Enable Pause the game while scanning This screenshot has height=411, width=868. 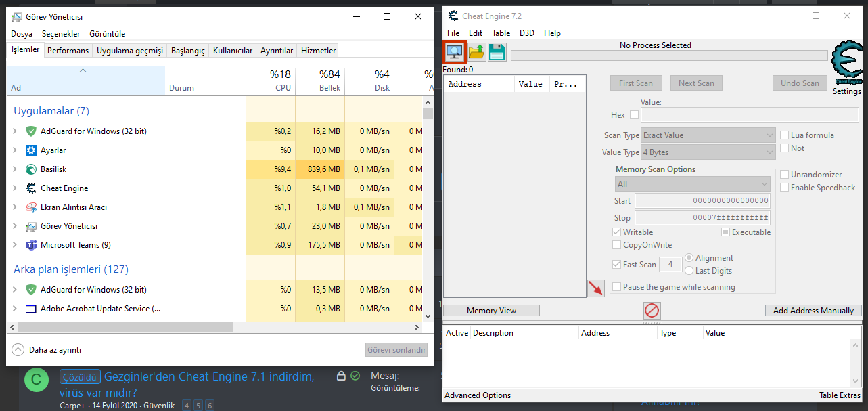pos(616,287)
